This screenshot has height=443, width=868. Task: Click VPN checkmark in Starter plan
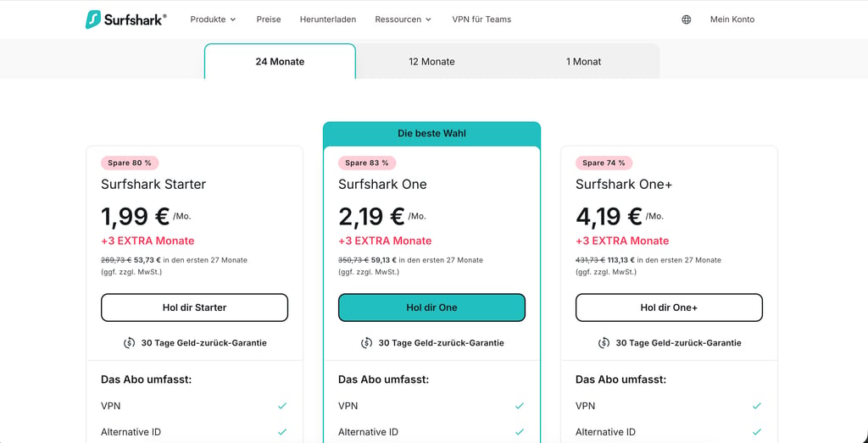coord(282,406)
